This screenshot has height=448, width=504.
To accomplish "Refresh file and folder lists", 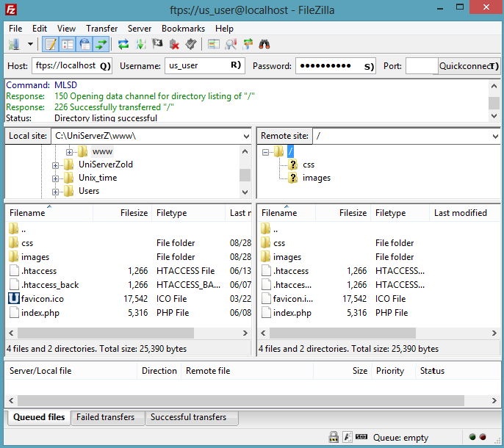I will (x=123, y=44).
